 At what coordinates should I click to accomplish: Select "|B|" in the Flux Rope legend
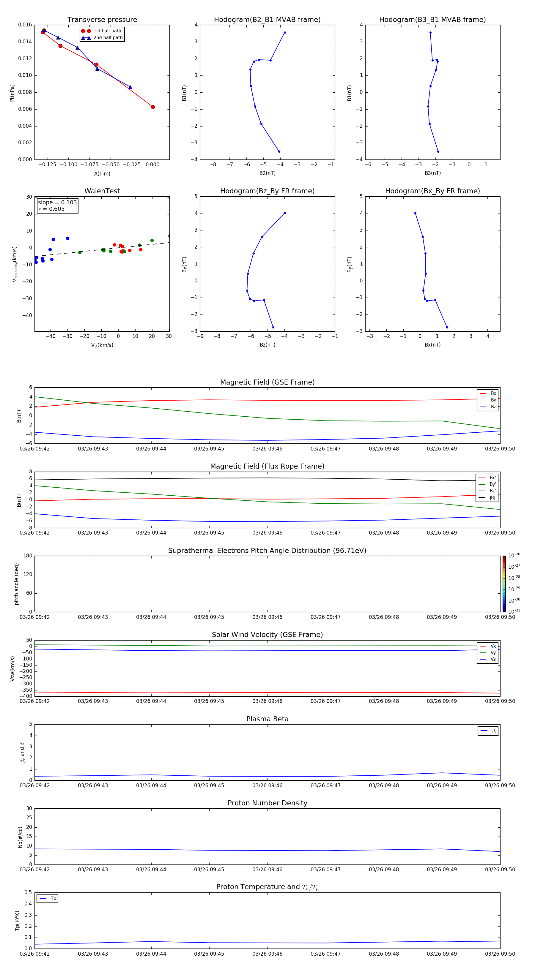[x=487, y=498]
